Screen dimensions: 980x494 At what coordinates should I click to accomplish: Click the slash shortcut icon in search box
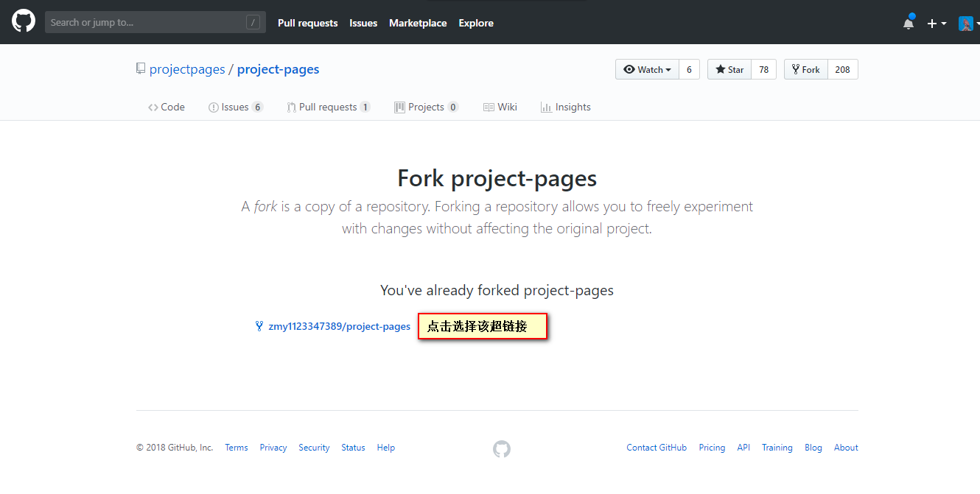click(253, 23)
